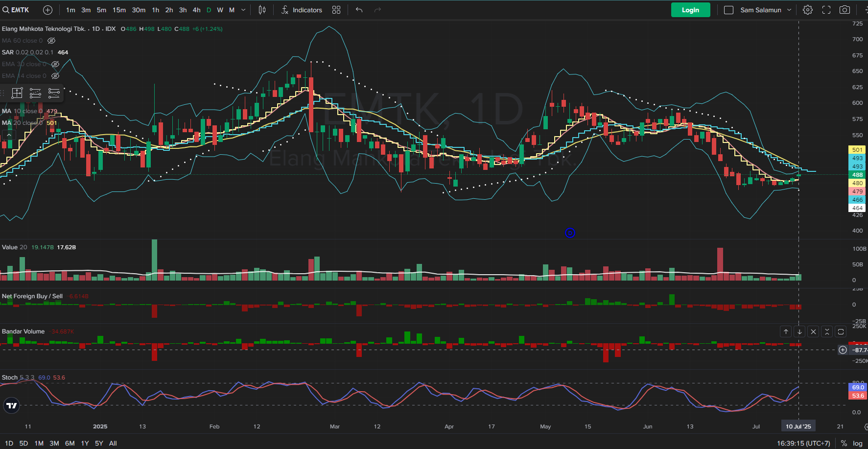Show the hidden EMA 30 indicator
This screenshot has height=449, width=868.
click(55, 64)
